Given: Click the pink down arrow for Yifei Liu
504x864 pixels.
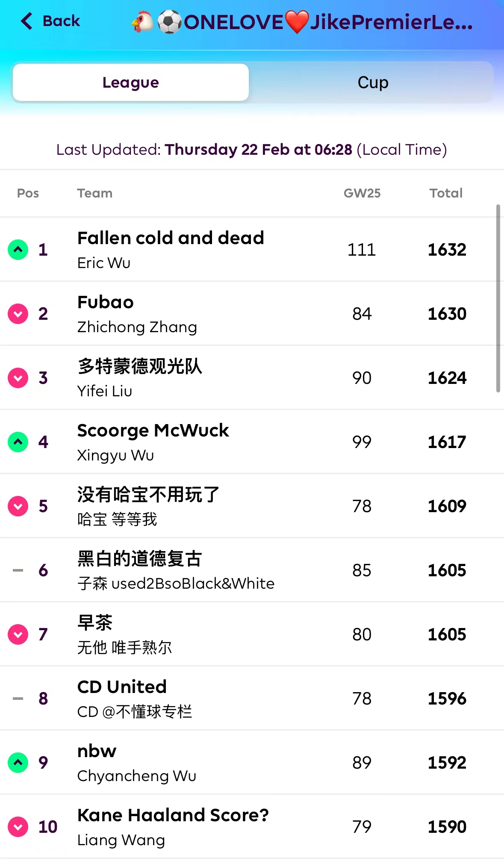Looking at the screenshot, I should pyautogui.click(x=18, y=378).
